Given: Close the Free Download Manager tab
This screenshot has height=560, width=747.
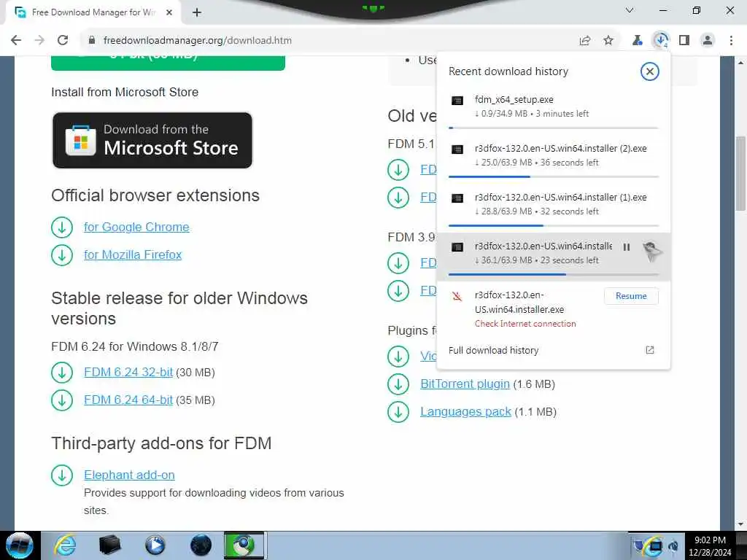Looking at the screenshot, I should 169,12.
